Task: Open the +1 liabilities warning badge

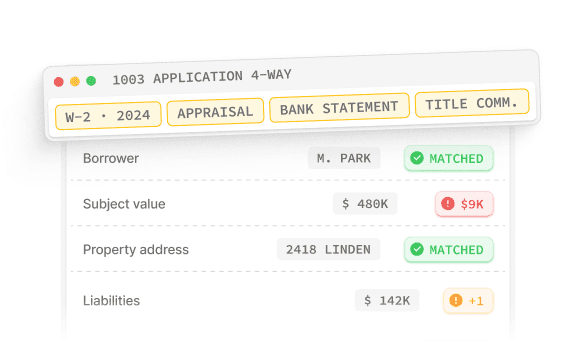Action: click(x=468, y=300)
